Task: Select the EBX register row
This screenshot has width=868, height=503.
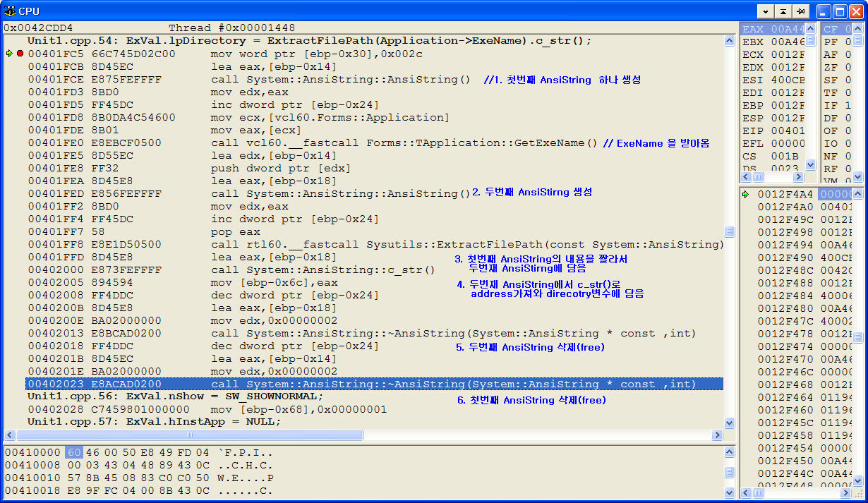Action: pos(773,42)
